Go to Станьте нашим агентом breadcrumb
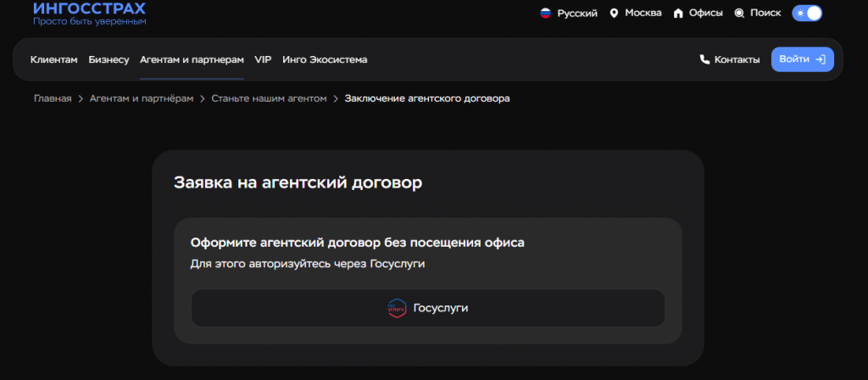The height and width of the screenshot is (380, 868). click(x=269, y=98)
